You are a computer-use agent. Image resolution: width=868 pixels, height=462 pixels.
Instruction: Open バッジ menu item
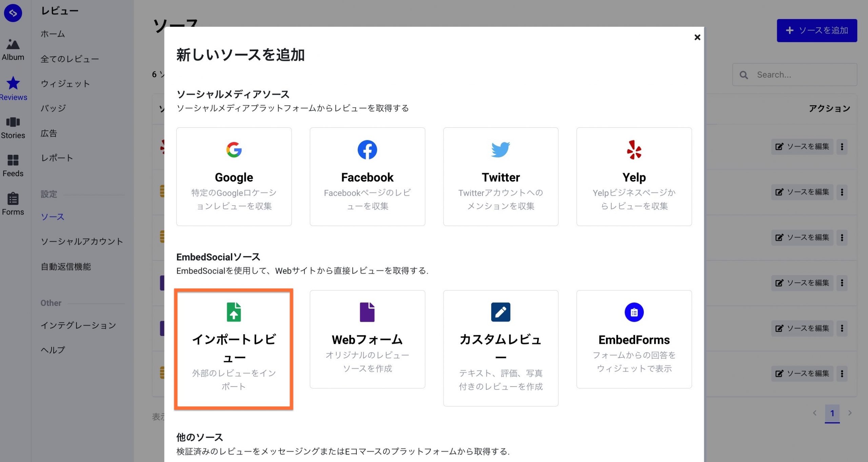coord(53,108)
